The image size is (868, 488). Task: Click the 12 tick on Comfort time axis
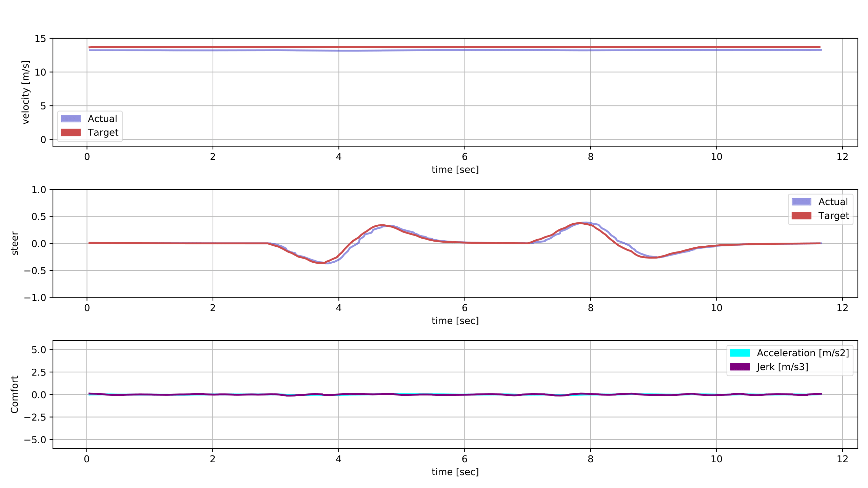[x=842, y=459]
